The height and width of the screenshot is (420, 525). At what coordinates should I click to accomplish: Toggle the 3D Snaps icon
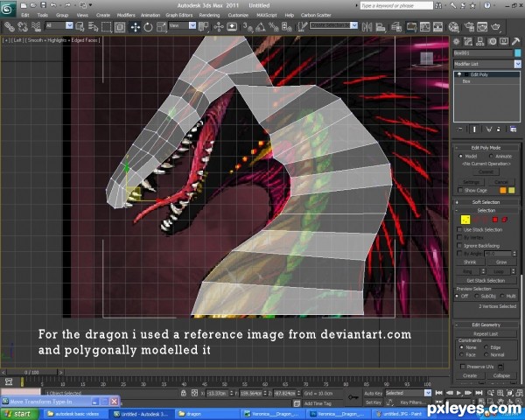pyautogui.click(x=248, y=27)
